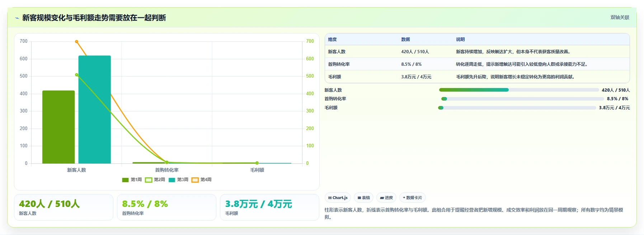Viewport: 644px width, 235px height.
Task: Click the orange 第4周 legend color box
Action: 195,180
